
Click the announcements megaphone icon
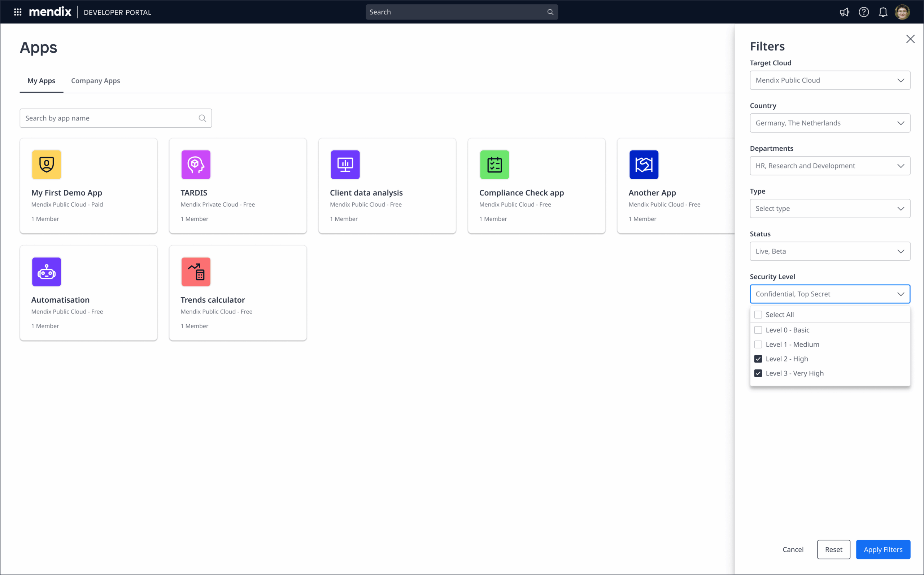click(844, 12)
